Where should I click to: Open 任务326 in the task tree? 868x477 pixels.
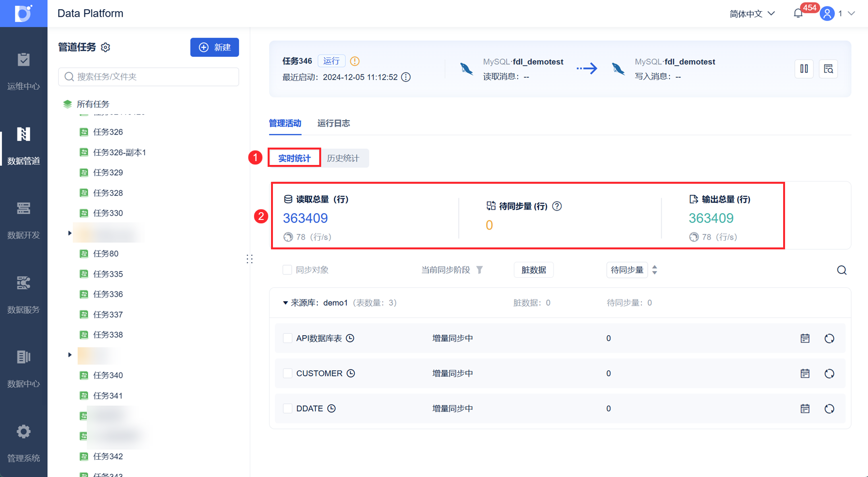(108, 132)
